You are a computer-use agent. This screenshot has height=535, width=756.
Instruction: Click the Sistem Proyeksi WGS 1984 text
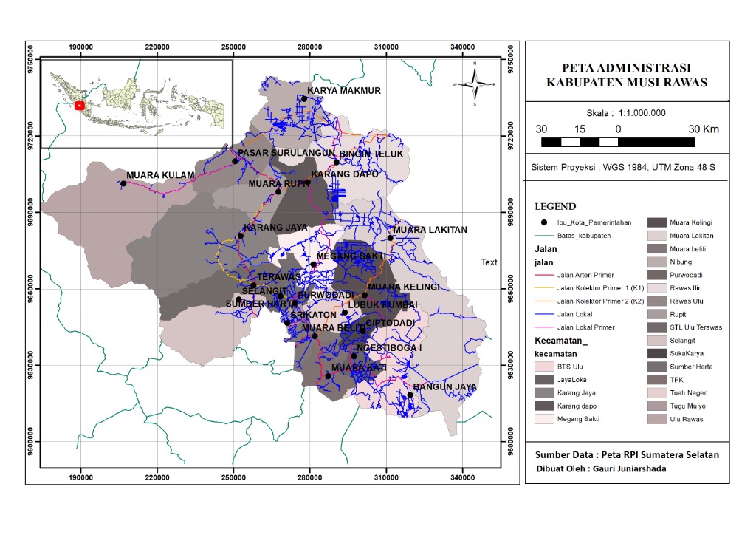click(x=623, y=168)
